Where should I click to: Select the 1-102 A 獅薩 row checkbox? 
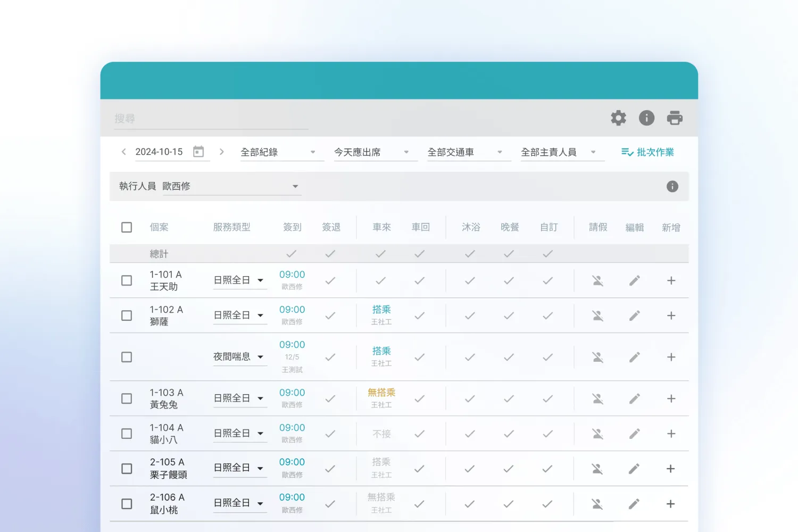tap(127, 315)
